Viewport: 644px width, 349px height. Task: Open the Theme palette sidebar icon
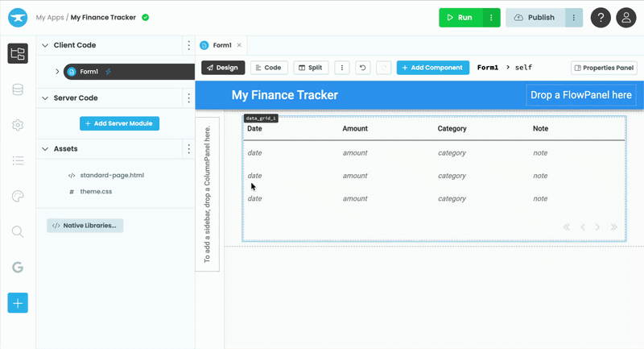coord(18,196)
